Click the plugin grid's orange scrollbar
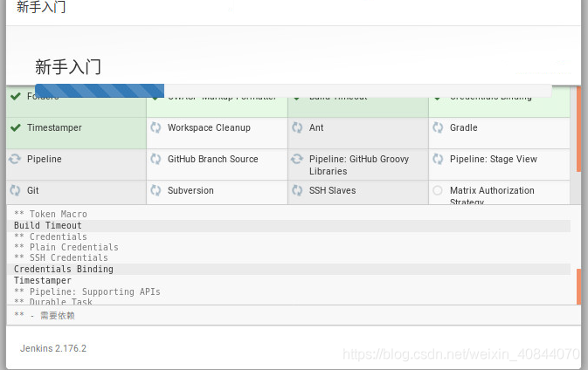 (x=578, y=131)
